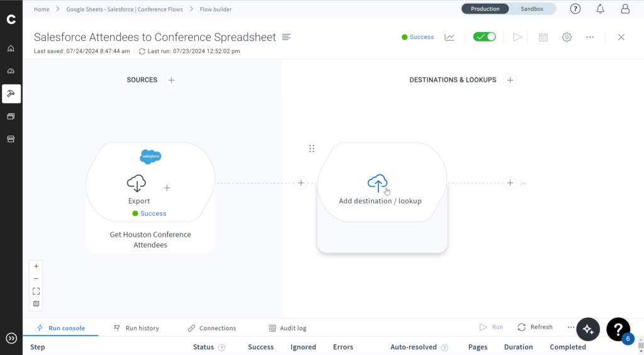Image resolution: width=644 pixels, height=355 pixels.
Task: Click the Step column header
Action: click(x=37, y=347)
